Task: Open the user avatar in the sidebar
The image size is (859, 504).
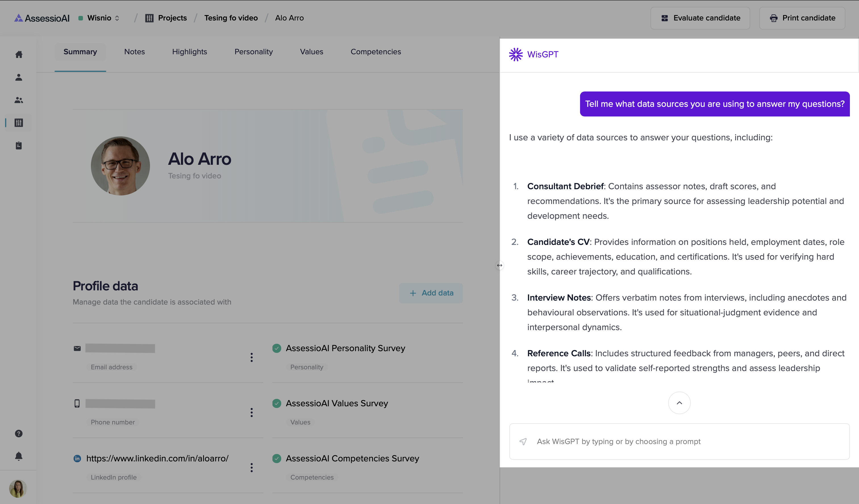Action: (x=18, y=488)
